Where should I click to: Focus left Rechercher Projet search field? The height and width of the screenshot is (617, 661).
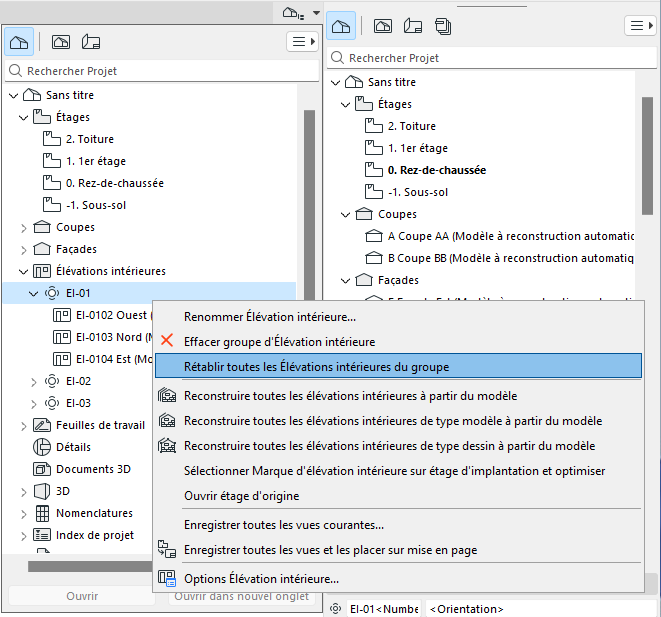click(x=162, y=71)
